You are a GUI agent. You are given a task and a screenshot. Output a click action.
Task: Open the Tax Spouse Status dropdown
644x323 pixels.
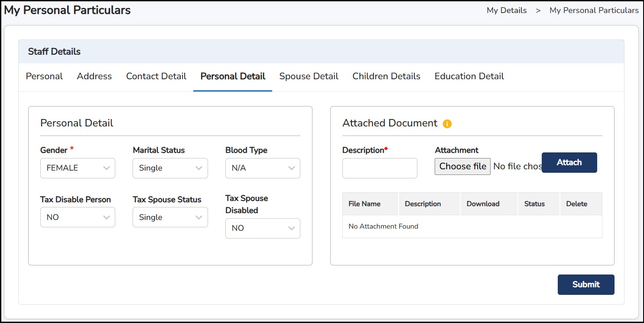point(170,217)
